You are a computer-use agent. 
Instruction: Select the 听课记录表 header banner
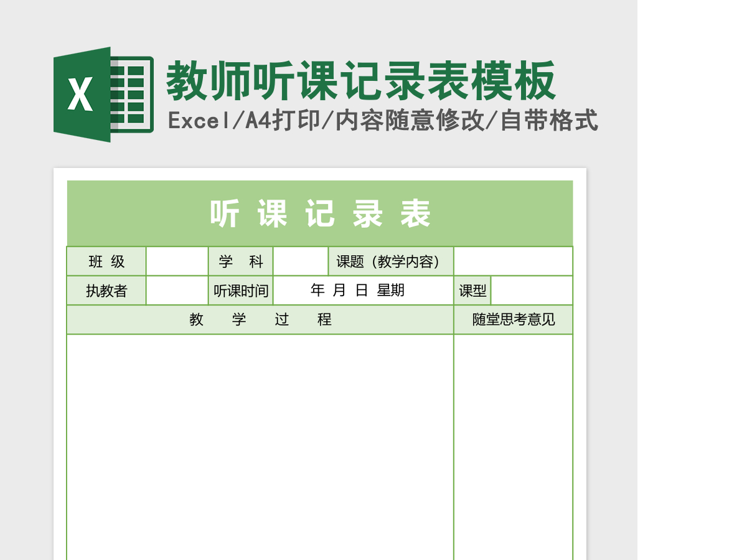pyautogui.click(x=320, y=213)
